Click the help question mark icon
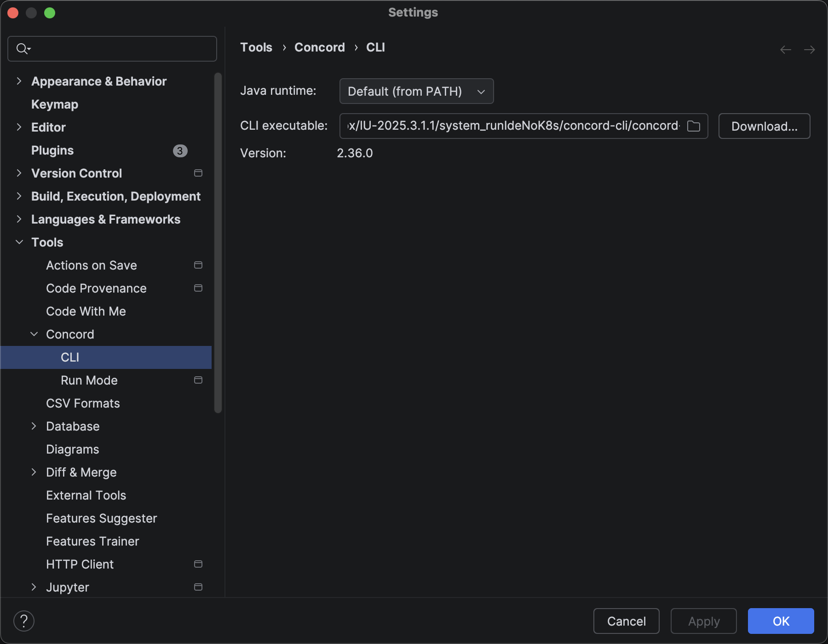828x644 pixels. (x=24, y=621)
